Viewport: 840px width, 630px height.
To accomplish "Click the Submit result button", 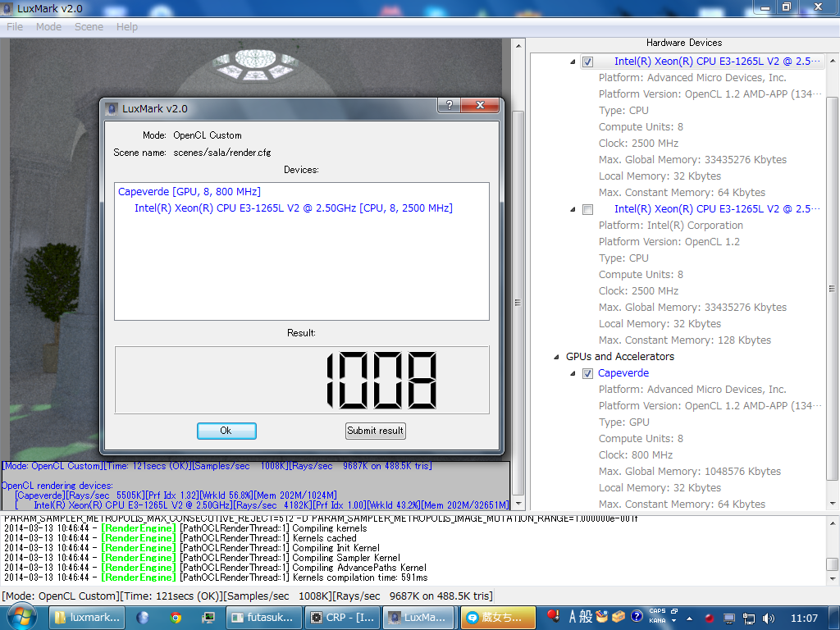I will [376, 431].
